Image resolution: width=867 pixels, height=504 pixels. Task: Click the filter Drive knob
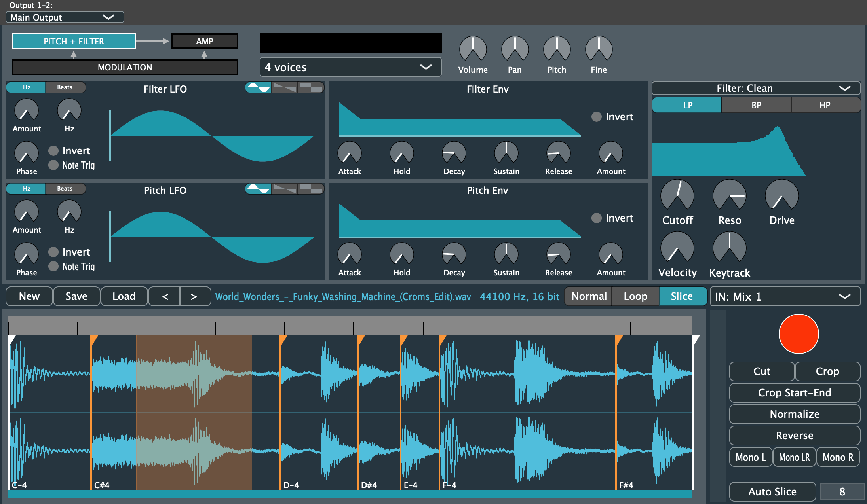pos(782,195)
